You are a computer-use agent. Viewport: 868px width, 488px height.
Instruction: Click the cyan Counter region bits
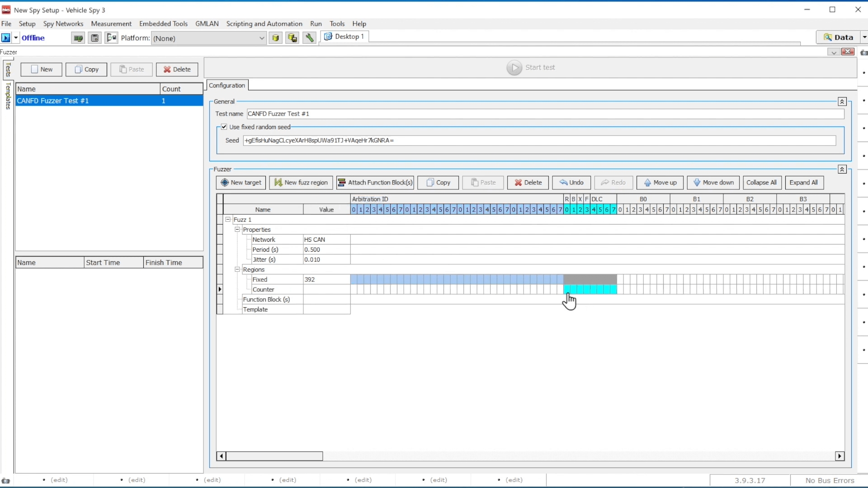[590, 290]
